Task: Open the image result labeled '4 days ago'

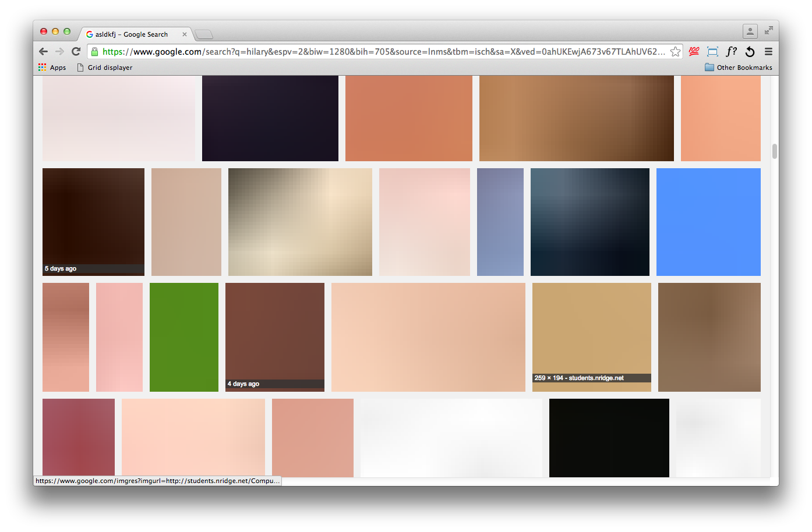Action: coord(275,337)
